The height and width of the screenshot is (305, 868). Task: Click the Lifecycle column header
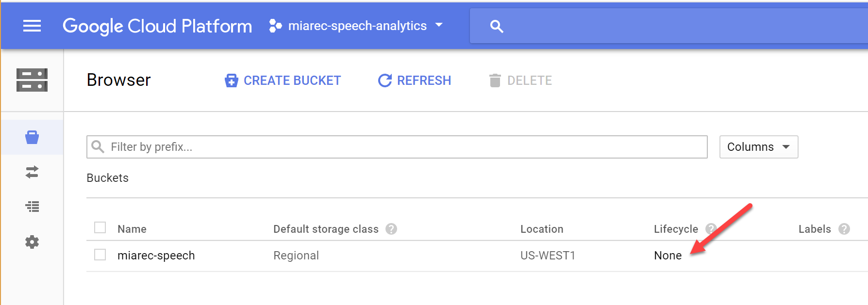(676, 229)
